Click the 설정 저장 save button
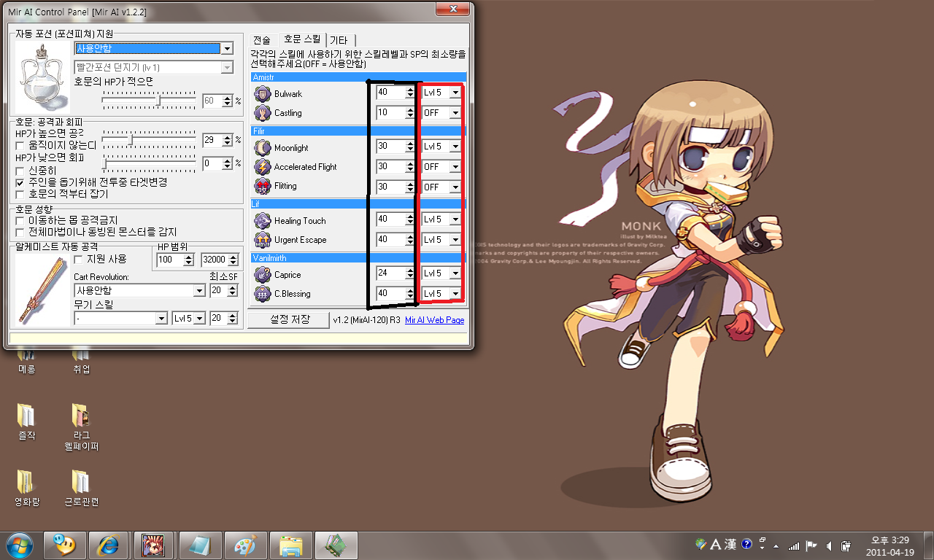The image size is (934, 560). coord(289,319)
